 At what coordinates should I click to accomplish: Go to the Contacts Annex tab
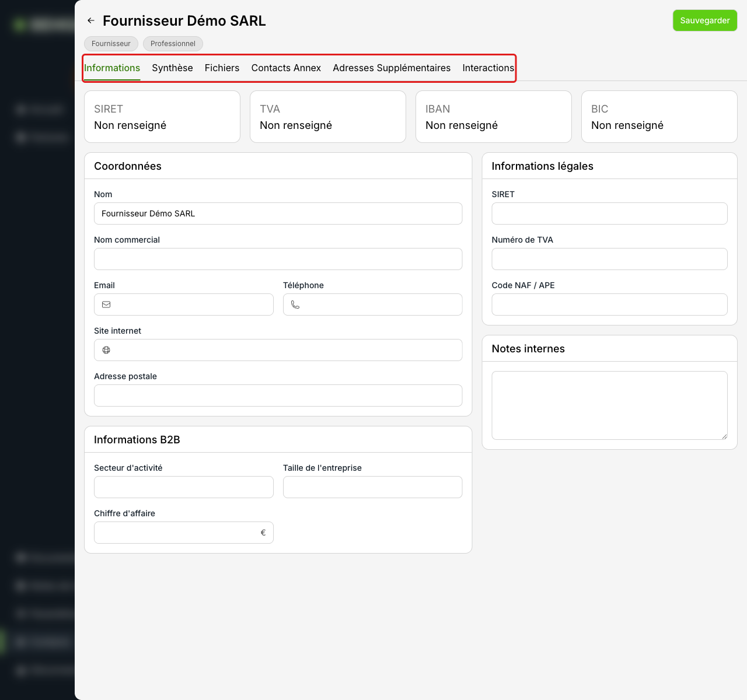tap(286, 68)
